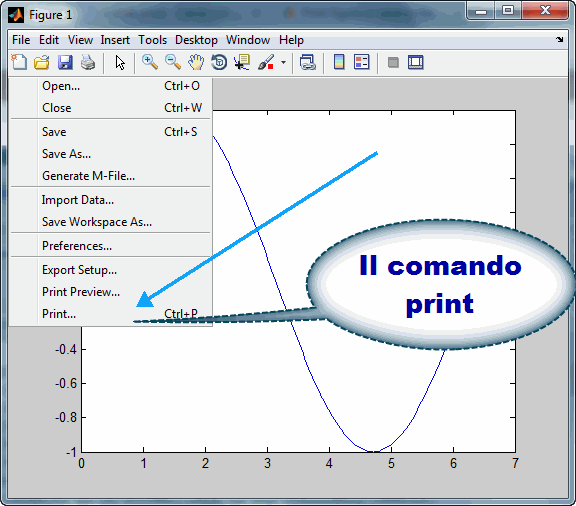Insert Colorbar from toolbar
The image size is (576, 506).
(x=339, y=62)
